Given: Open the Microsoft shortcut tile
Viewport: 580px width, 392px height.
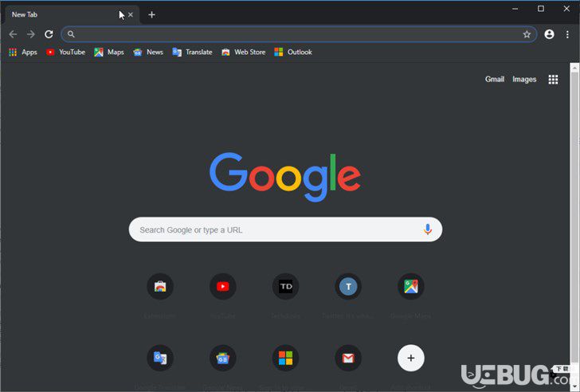Looking at the screenshot, I should [285, 358].
